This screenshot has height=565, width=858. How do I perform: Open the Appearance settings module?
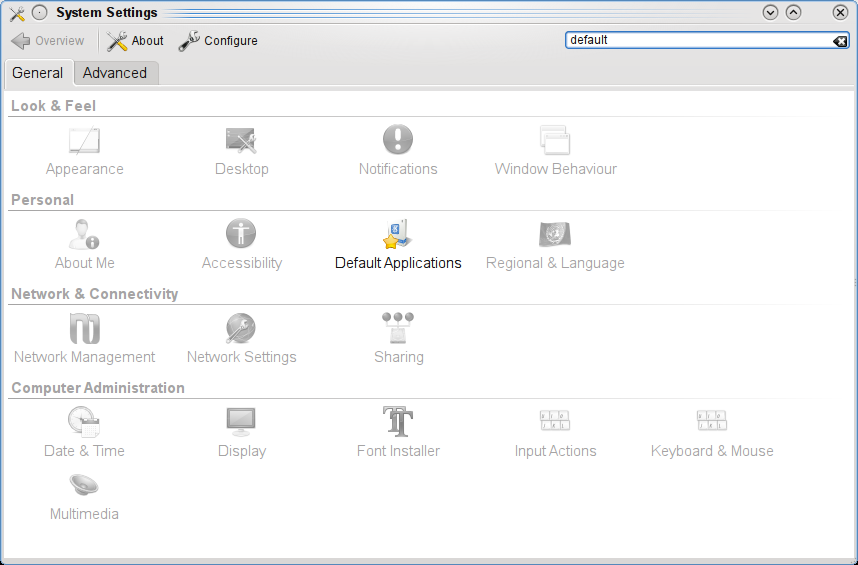tap(85, 152)
